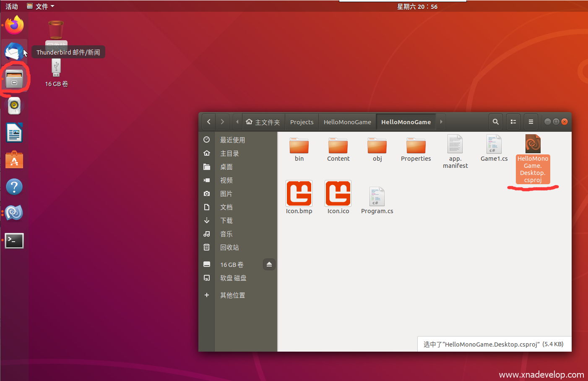Go back with the left arrow button
Image resolution: width=588 pixels, height=381 pixels.
click(209, 122)
